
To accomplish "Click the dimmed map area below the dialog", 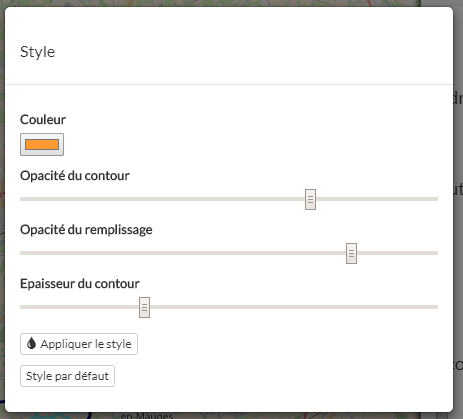I will 231,416.
